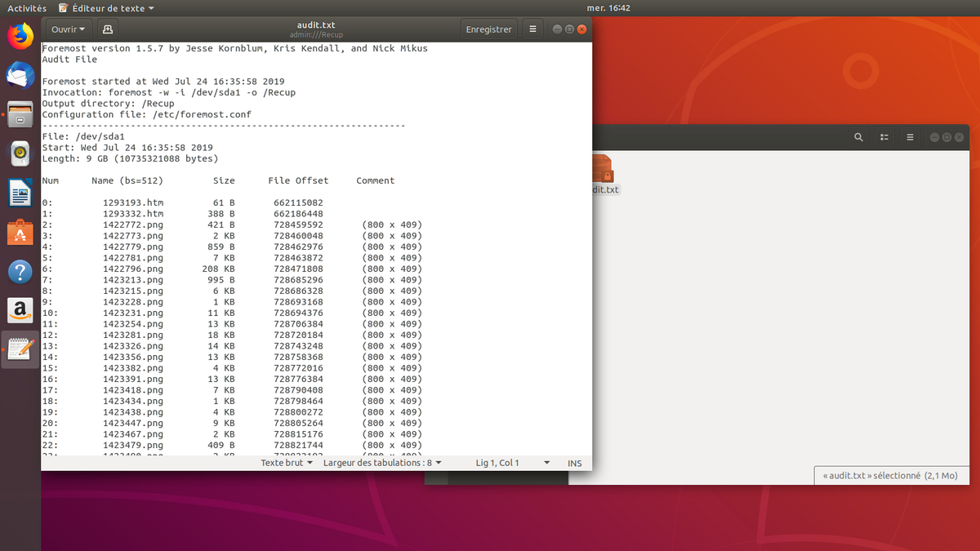980x551 pixels.
Task: Click the 'File: /dev/sda1' line
Action: click(x=83, y=136)
